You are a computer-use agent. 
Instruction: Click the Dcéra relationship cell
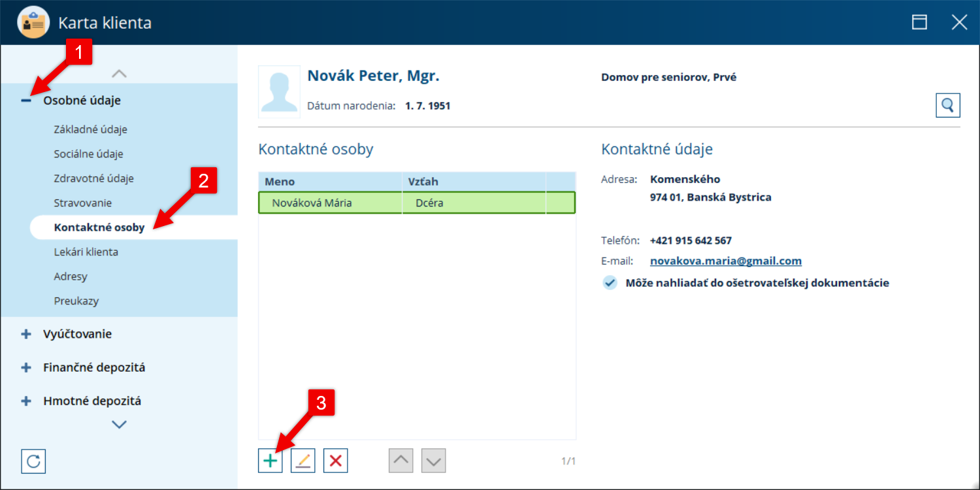point(474,203)
